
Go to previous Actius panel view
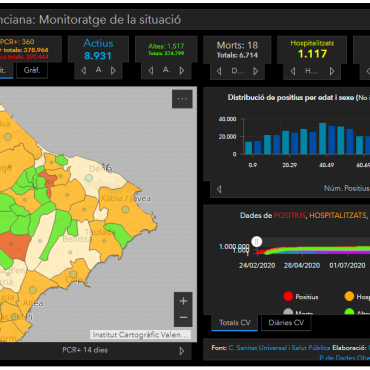point(84,70)
